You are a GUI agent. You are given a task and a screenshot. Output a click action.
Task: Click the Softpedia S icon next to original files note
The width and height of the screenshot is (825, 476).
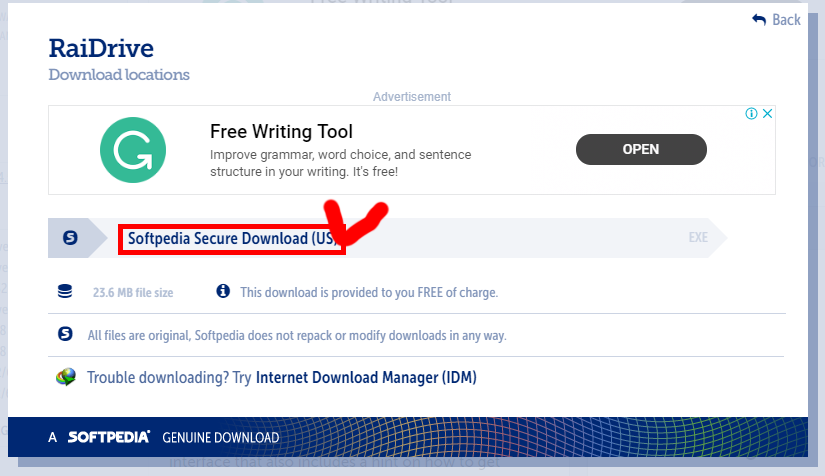point(65,333)
